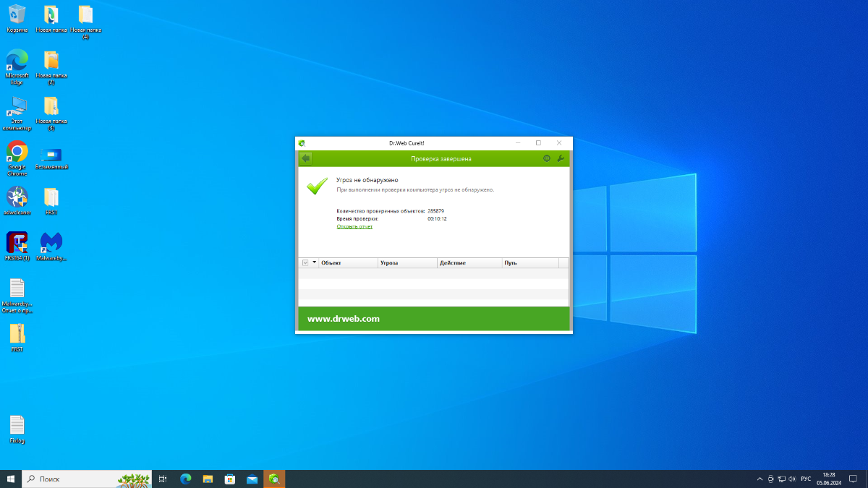Expand the dropdown arrow beside table checkbox
This screenshot has width=868, height=488.
pos(314,262)
